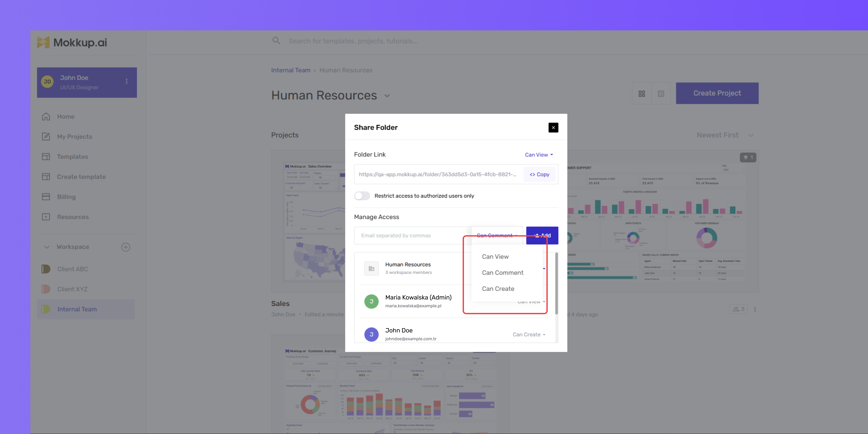The height and width of the screenshot is (434, 868).
Task: Open the Newest First sort dropdown
Action: (x=725, y=135)
